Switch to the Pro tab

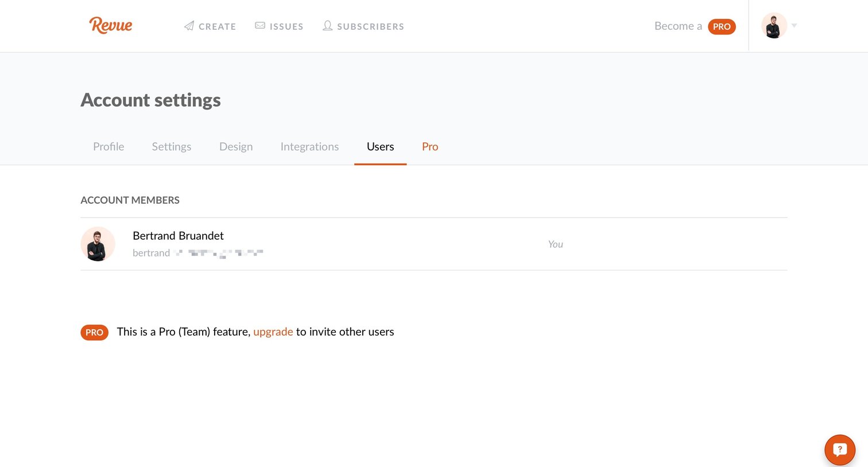(430, 146)
